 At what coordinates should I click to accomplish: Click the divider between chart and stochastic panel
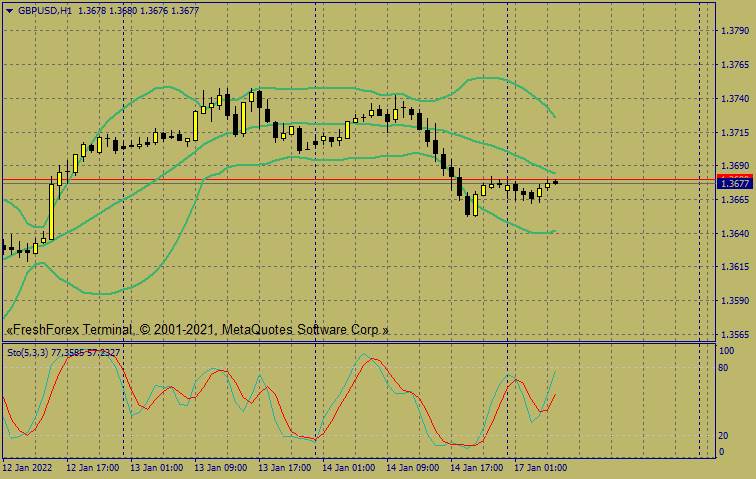(x=360, y=343)
